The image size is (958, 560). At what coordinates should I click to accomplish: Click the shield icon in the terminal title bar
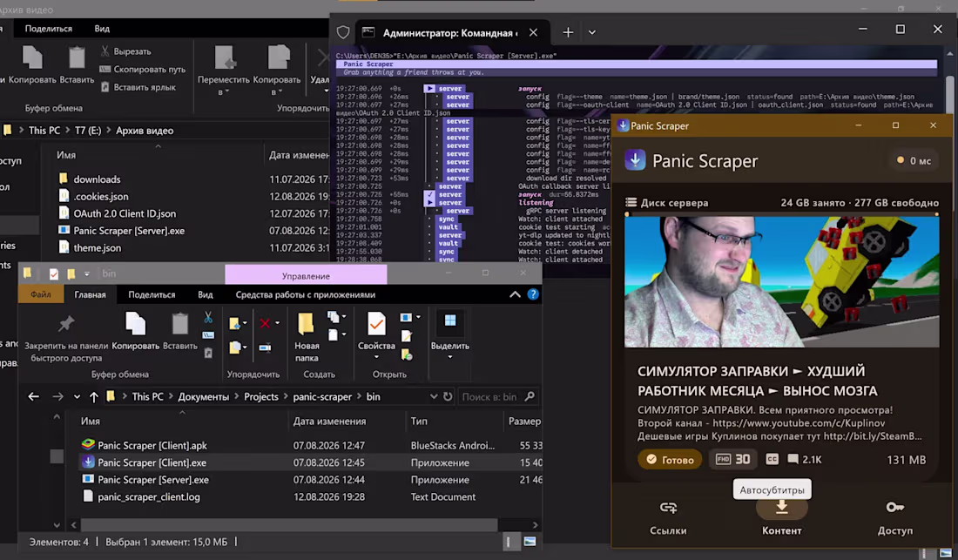tap(343, 32)
